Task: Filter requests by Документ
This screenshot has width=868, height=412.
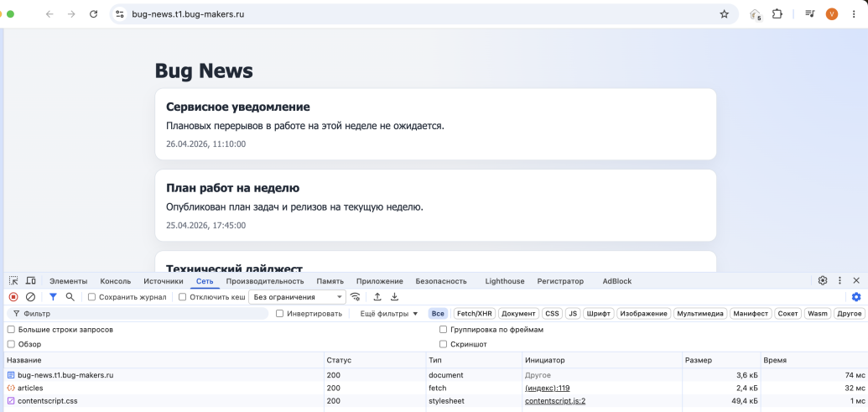Action: click(x=518, y=314)
